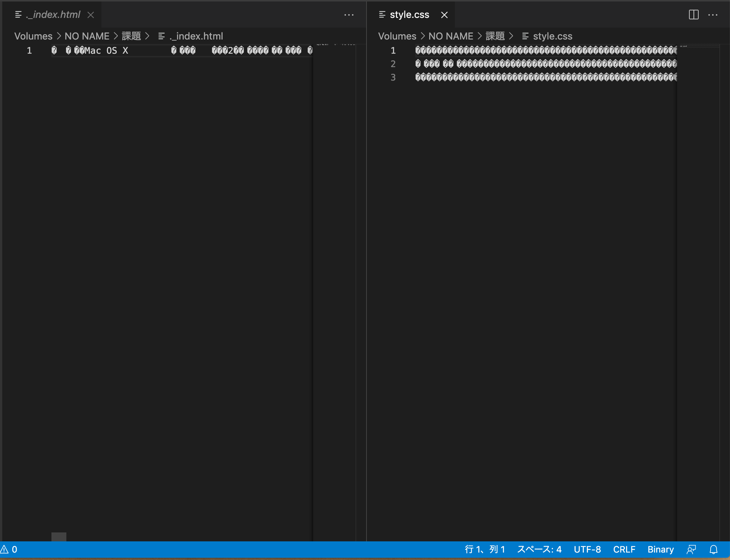730x560 pixels.
Task: Click Volumes breadcrumb in left editor
Action: tap(33, 36)
